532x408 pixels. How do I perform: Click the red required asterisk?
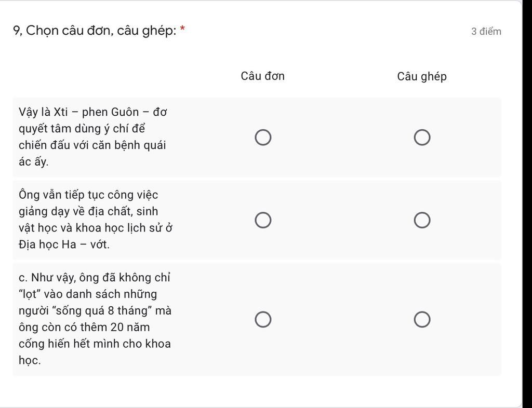(183, 29)
